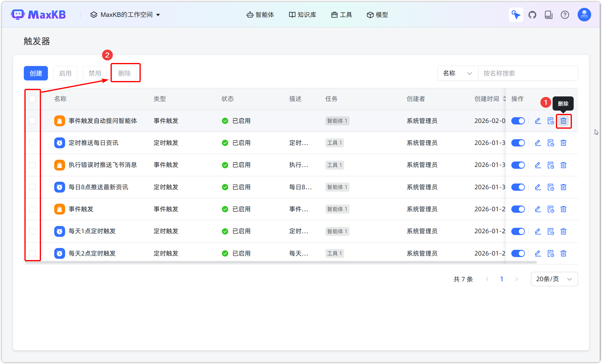Click the GitHub icon in header
Viewport: 602px width, 364px height.
click(532, 15)
